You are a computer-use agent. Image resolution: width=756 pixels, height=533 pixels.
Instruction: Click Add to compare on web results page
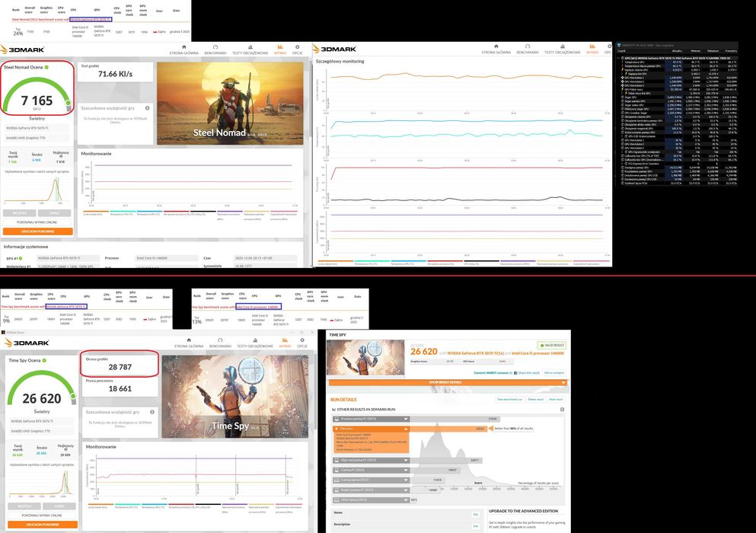click(x=554, y=373)
